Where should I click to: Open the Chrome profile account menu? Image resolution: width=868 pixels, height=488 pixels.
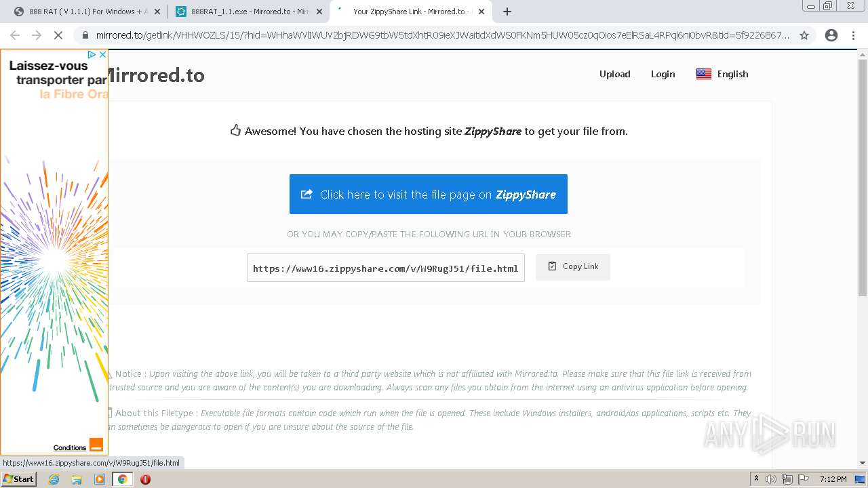click(x=831, y=35)
